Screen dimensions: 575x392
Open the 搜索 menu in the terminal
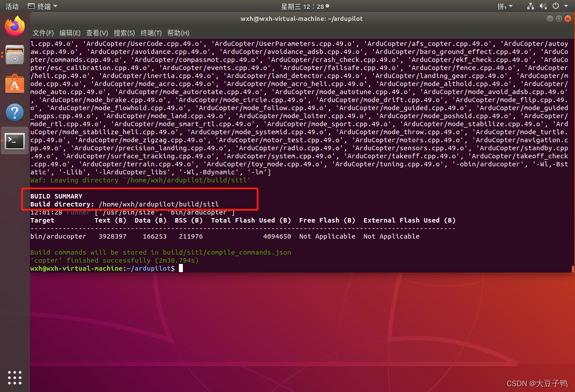pos(124,33)
